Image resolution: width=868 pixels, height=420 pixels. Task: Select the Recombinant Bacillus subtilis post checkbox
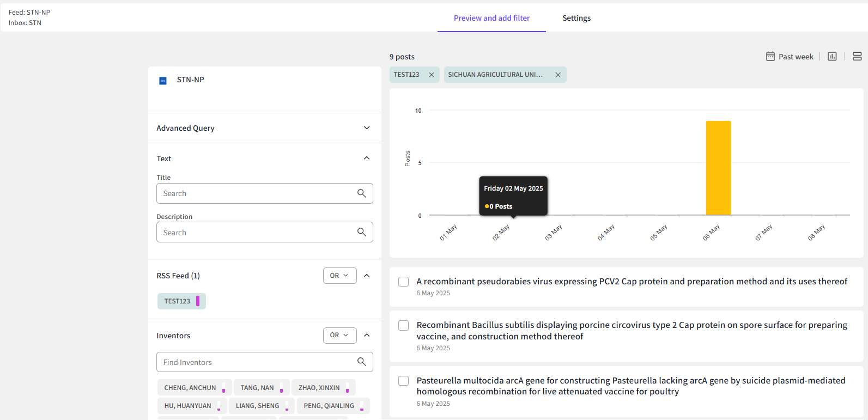tap(403, 325)
